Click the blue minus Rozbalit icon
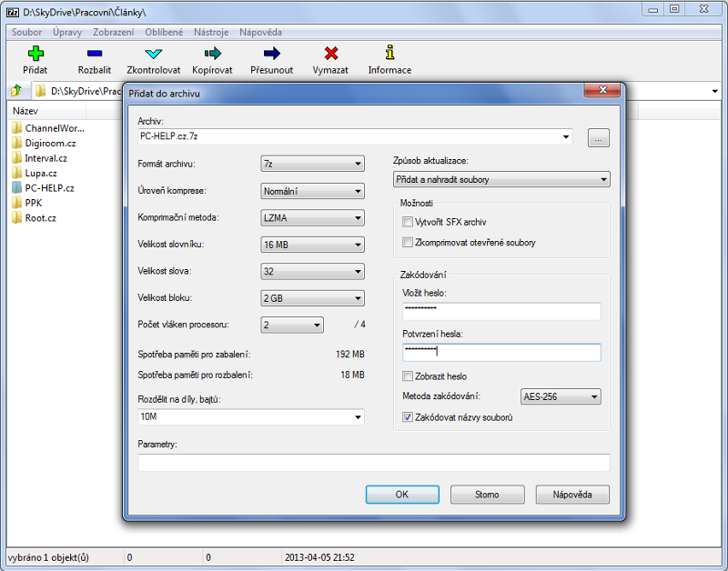728x571 pixels. 95,55
